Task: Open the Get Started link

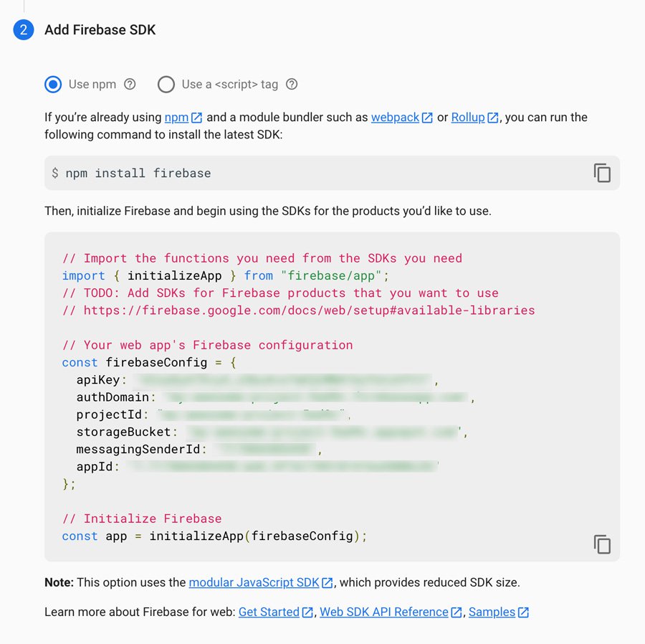Action: pyautogui.click(x=269, y=612)
